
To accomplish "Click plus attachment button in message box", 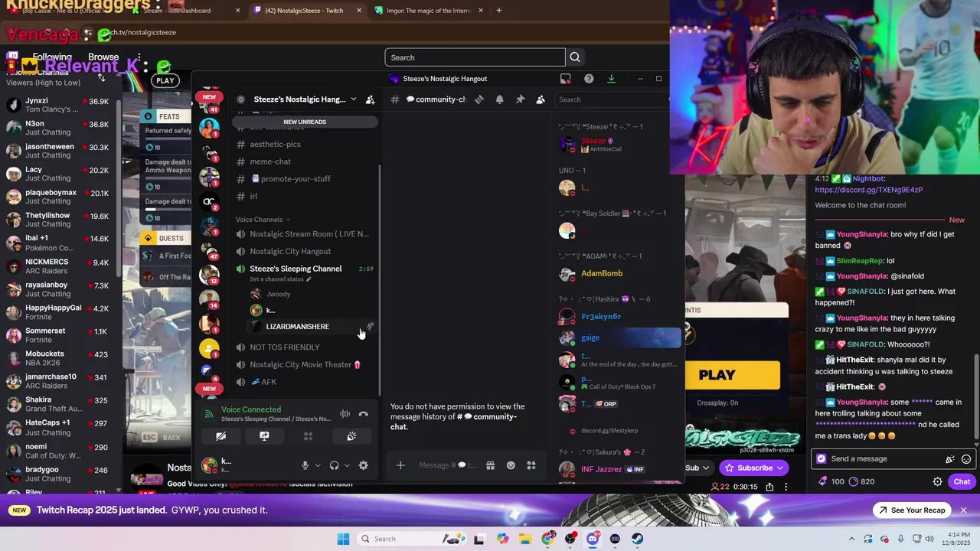I will [x=400, y=465].
